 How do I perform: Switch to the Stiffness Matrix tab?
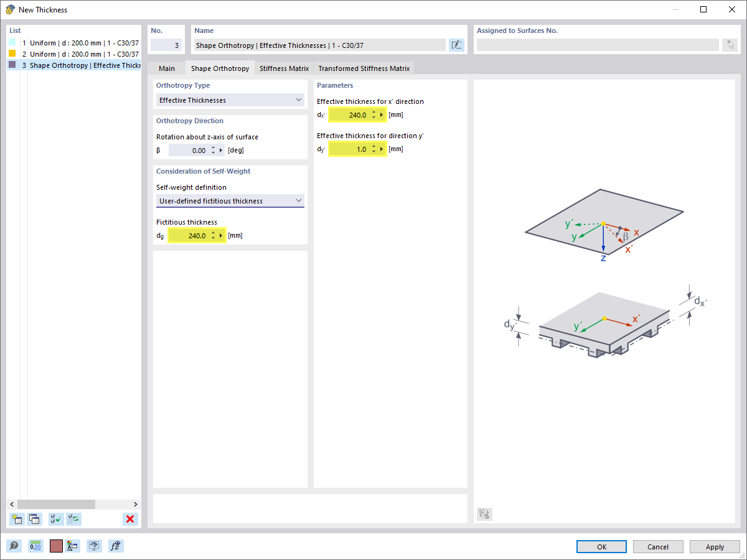pos(283,68)
